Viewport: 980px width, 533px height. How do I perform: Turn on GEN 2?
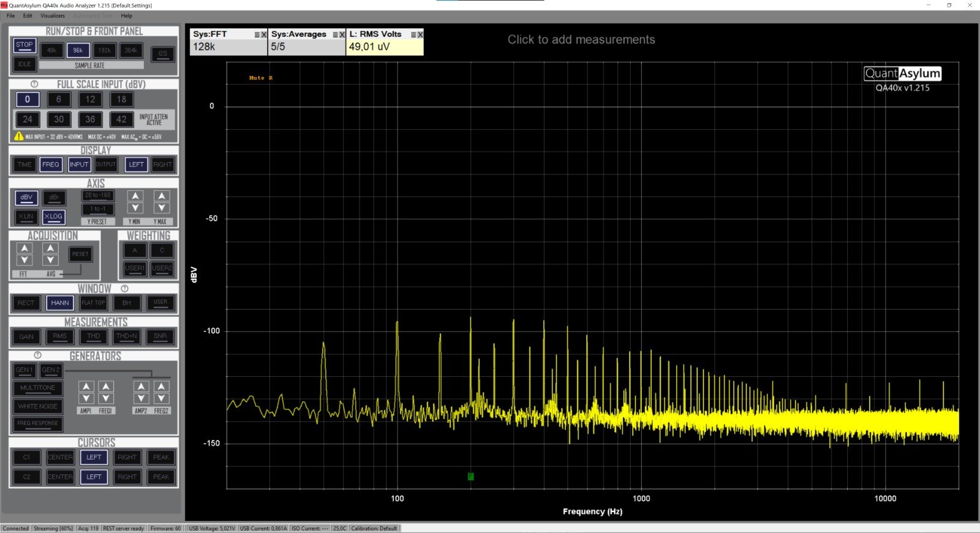click(50, 370)
